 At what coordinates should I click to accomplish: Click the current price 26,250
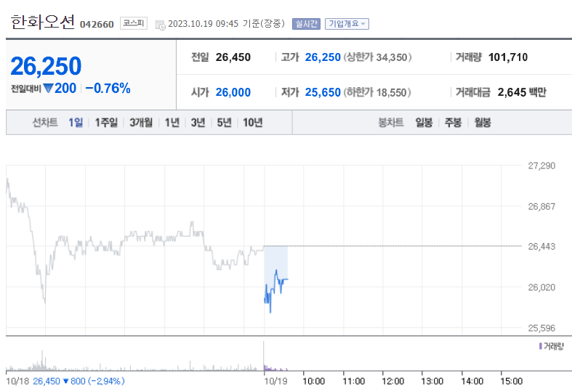[x=46, y=66]
